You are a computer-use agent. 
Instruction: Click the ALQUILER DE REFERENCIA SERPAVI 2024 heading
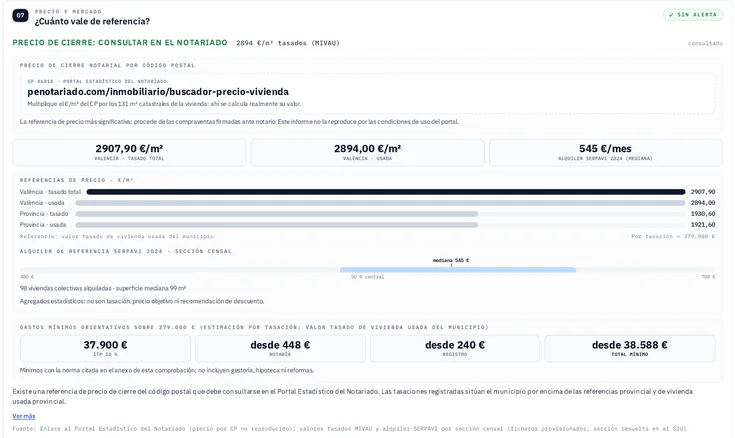click(126, 251)
